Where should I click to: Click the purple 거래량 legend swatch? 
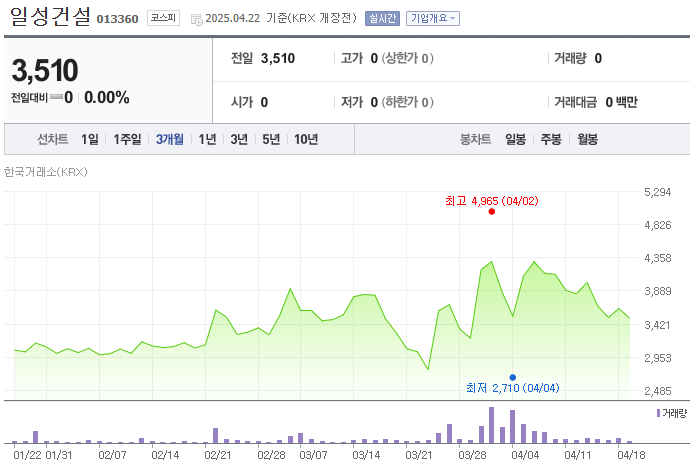658,413
